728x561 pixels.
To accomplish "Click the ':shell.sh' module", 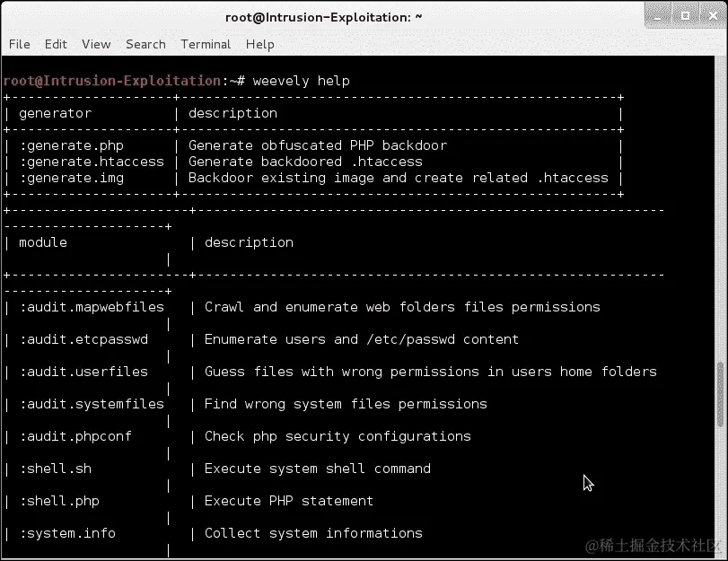I will click(x=56, y=469).
